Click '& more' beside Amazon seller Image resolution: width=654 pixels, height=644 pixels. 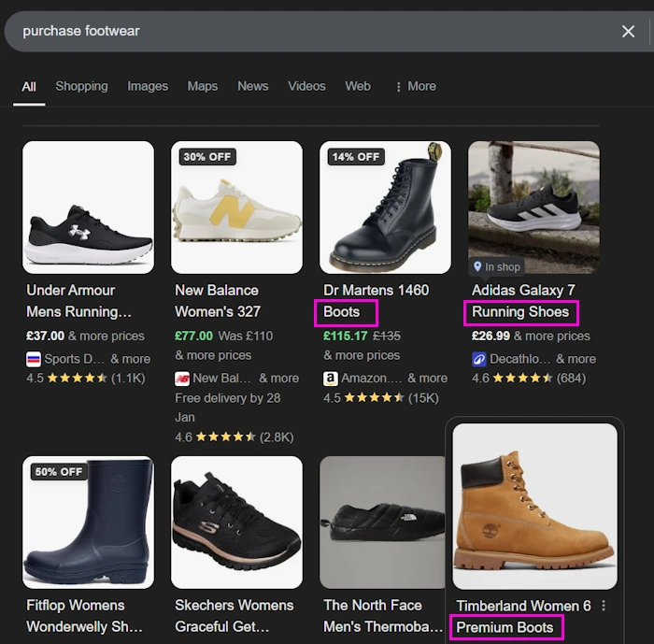[x=428, y=379]
